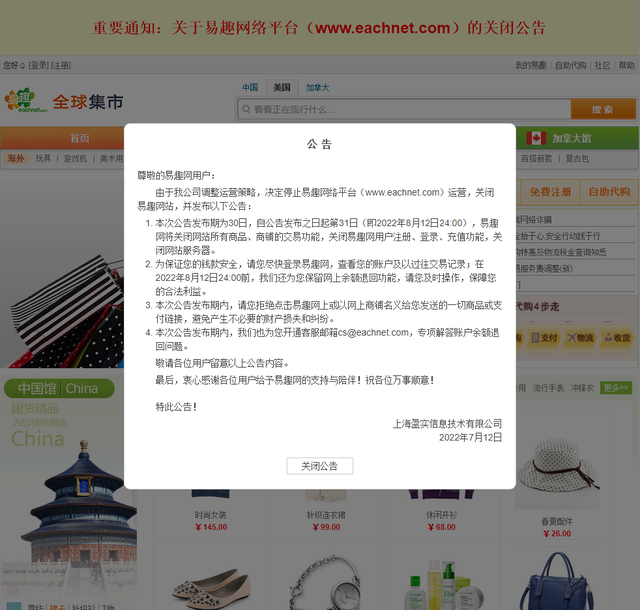Open the 中国馆 China banner
Viewport: 640px width, 610px height.
(x=59, y=388)
